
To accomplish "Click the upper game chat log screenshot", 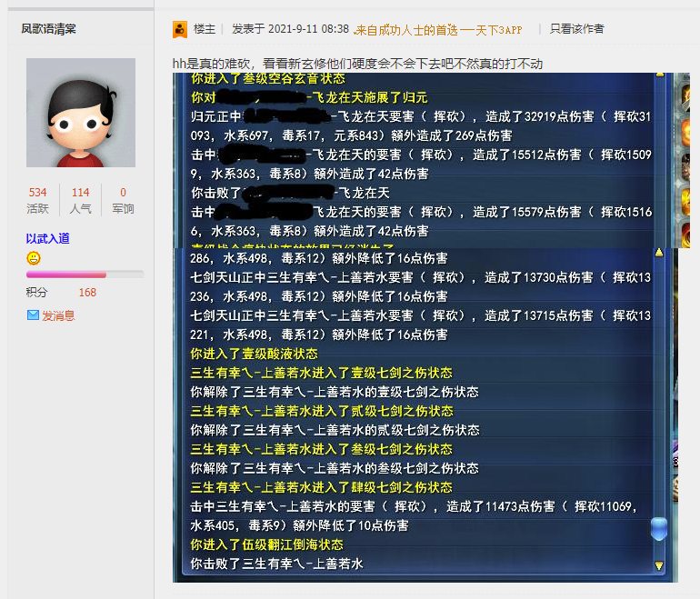I will (431, 160).
